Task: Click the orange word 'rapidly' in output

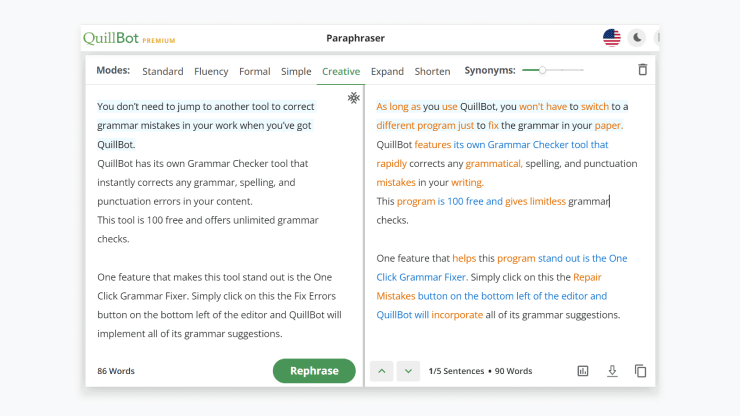Action: coord(391,164)
